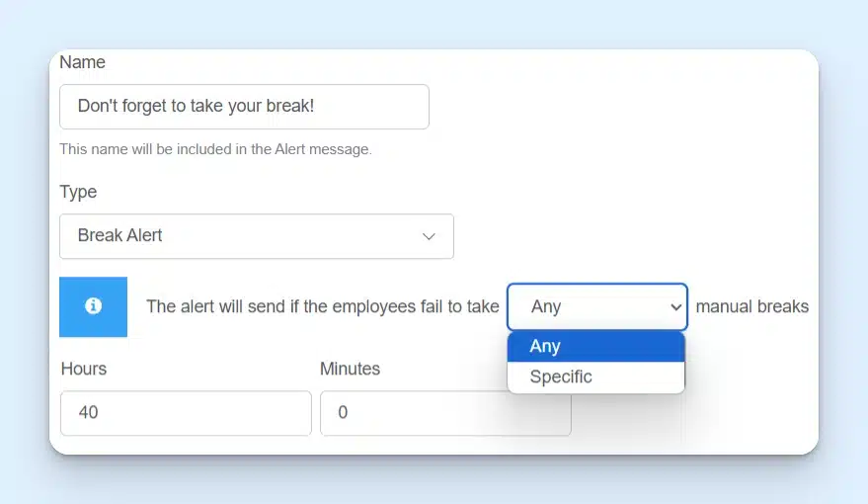Open the Type dropdown showing Break Alert

pyautogui.click(x=256, y=236)
